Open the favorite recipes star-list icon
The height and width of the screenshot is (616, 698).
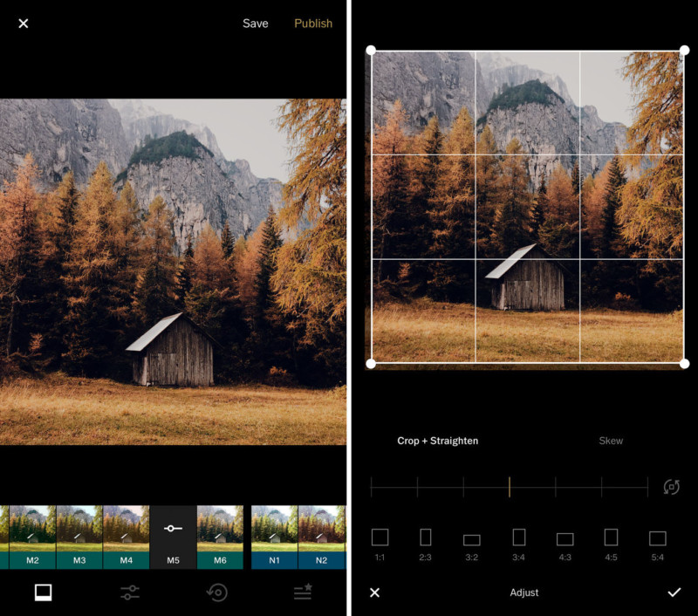303,592
